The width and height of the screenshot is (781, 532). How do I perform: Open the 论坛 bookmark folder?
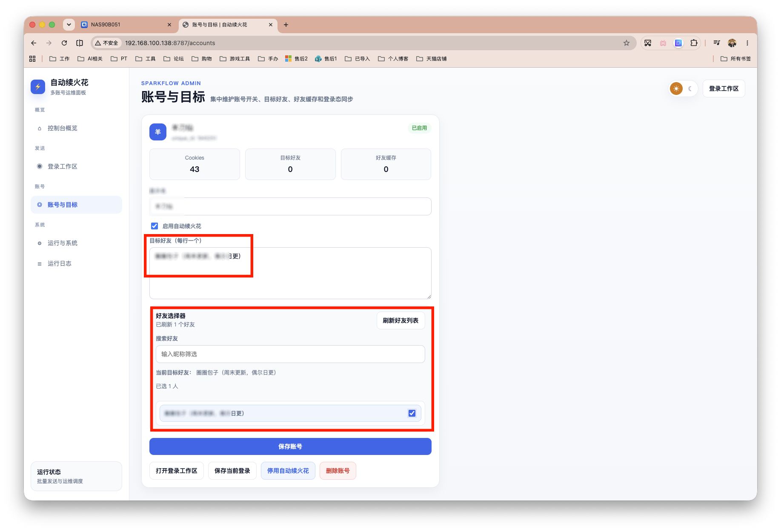[174, 59]
